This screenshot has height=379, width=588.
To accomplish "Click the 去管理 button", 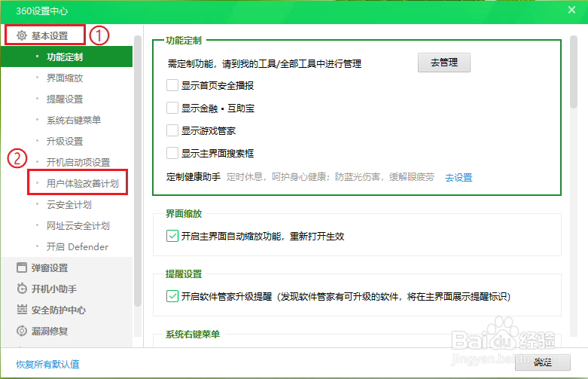I will coord(444,63).
